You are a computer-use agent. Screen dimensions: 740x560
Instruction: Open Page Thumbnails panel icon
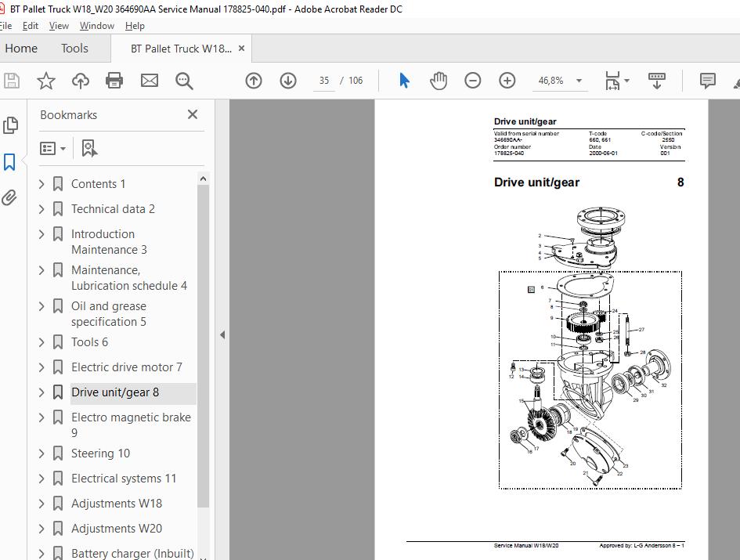pyautogui.click(x=10, y=125)
